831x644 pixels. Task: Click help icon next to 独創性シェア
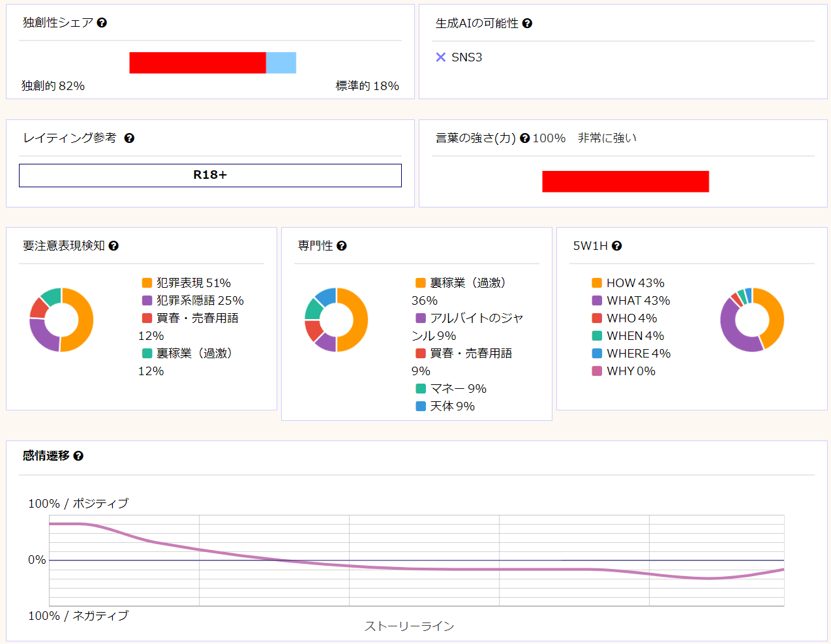click(102, 23)
